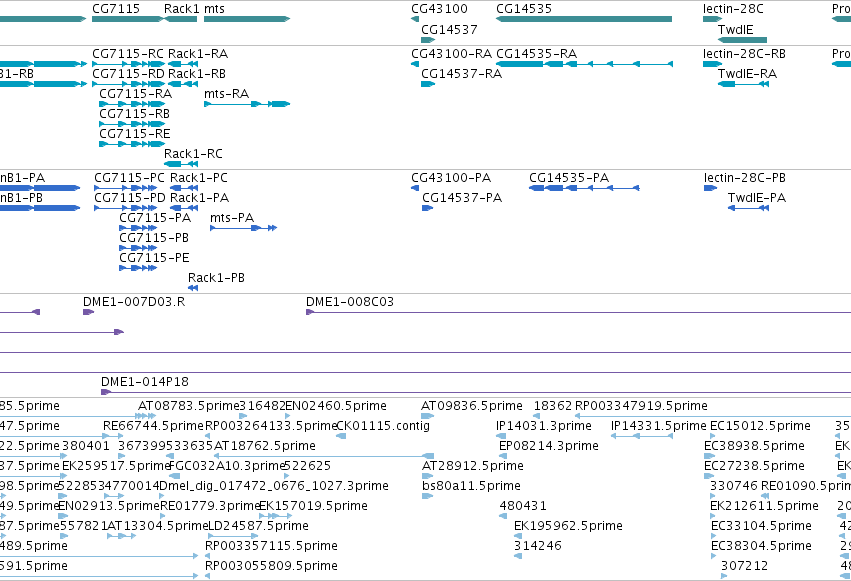The width and height of the screenshot is (851, 581).
Task: Click the CG43100 gene label
Action: pos(439,9)
